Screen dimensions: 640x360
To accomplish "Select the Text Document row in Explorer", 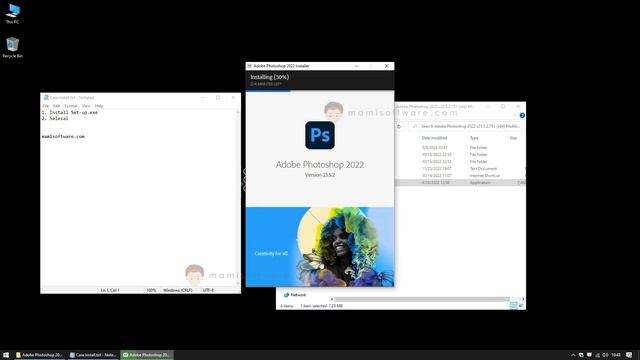I will pos(460,169).
